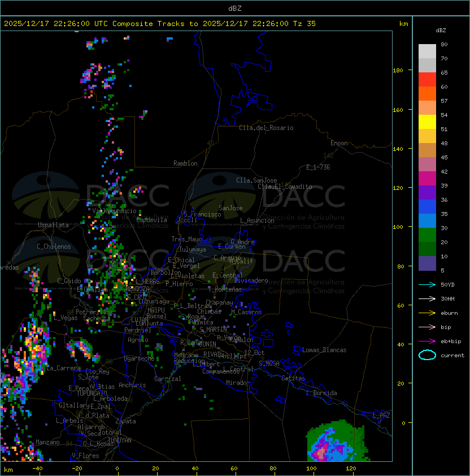Click the 'E_1-736' place label
Screen dimensions: 470x476
(318, 167)
